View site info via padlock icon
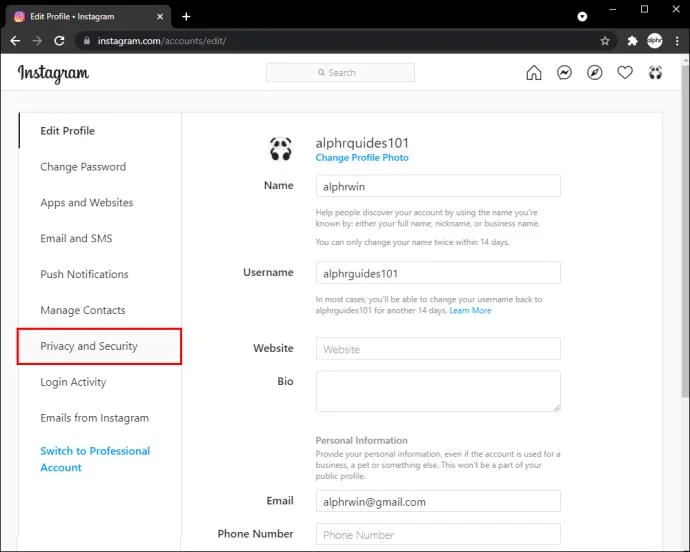 [x=87, y=41]
